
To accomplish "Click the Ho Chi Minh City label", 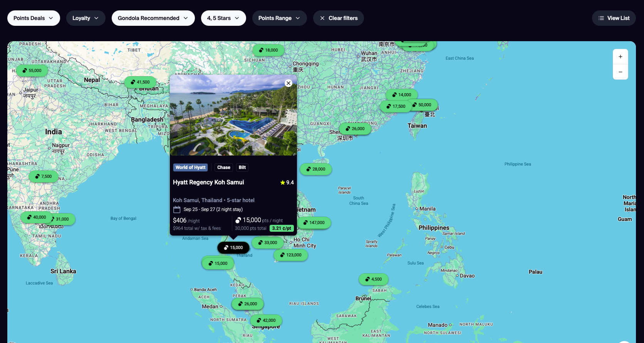I will [x=305, y=243].
